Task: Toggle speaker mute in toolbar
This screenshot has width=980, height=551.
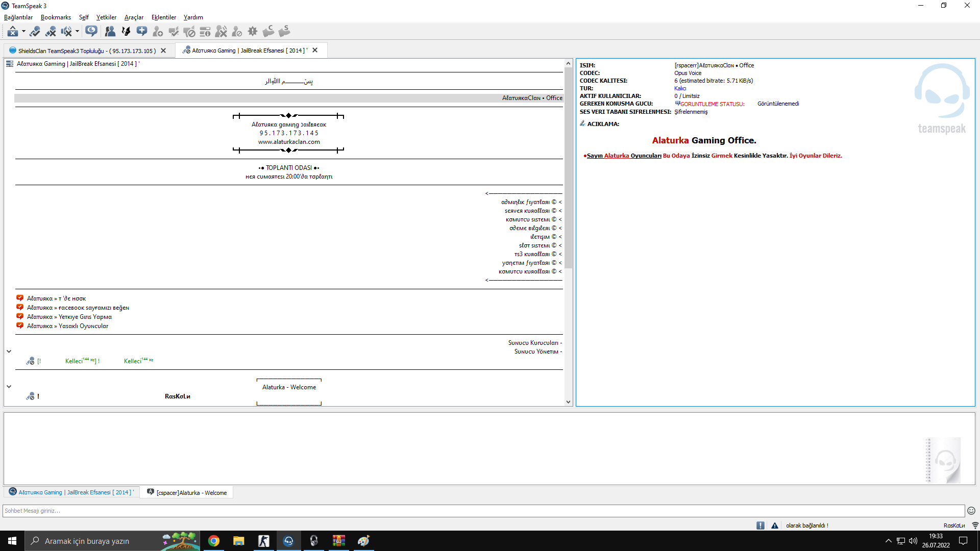Action: (66, 32)
